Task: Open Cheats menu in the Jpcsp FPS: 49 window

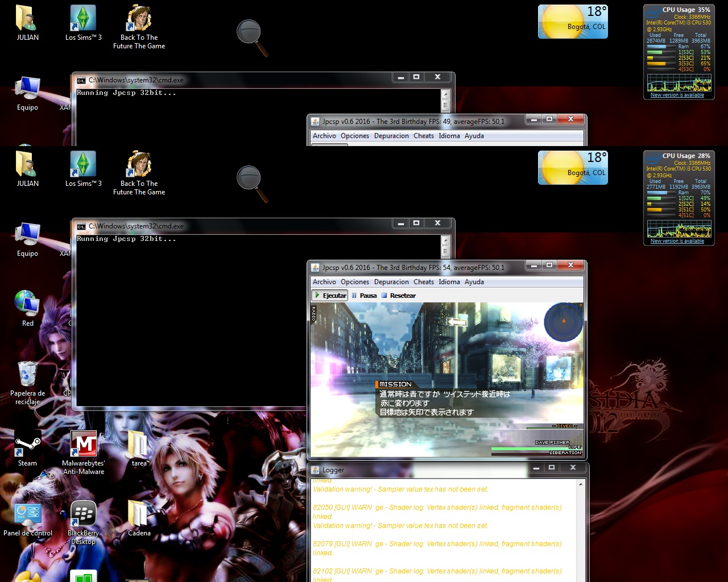Action: coord(424,136)
